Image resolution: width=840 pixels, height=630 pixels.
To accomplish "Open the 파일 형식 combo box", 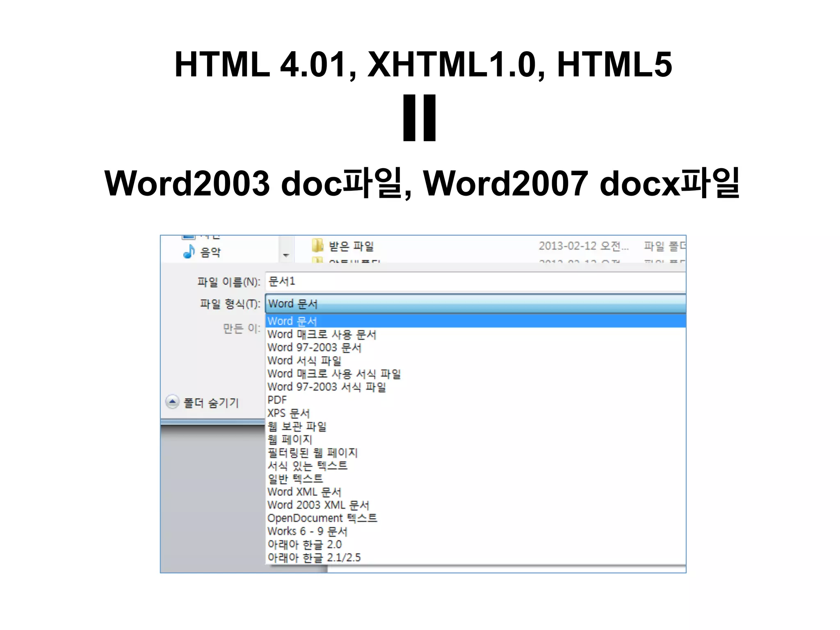I will 475,304.
